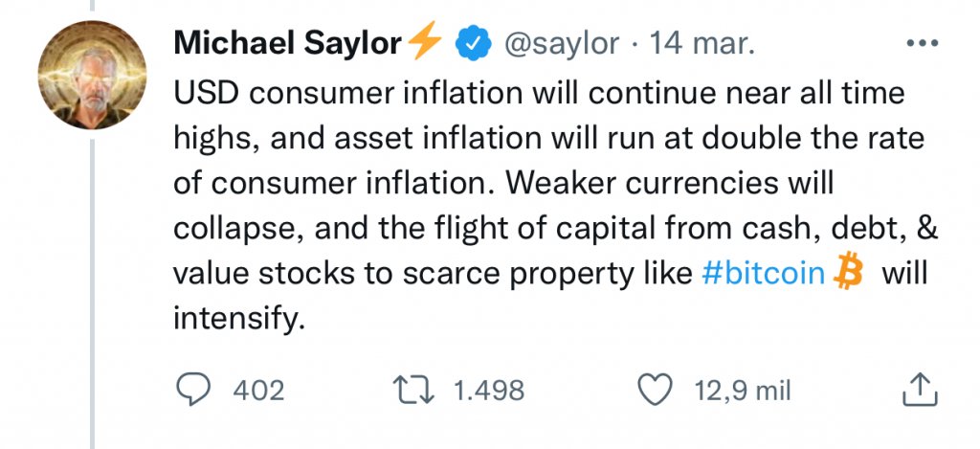Click the vertical thread line below the avatar
The width and height of the screenshot is (980, 449).
(x=92, y=287)
